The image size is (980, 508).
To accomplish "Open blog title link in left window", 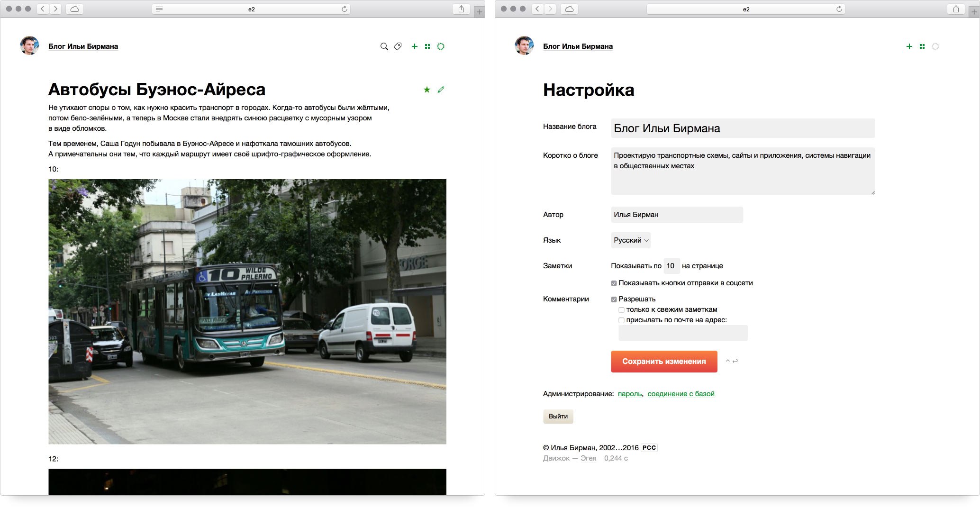I will 83,46.
